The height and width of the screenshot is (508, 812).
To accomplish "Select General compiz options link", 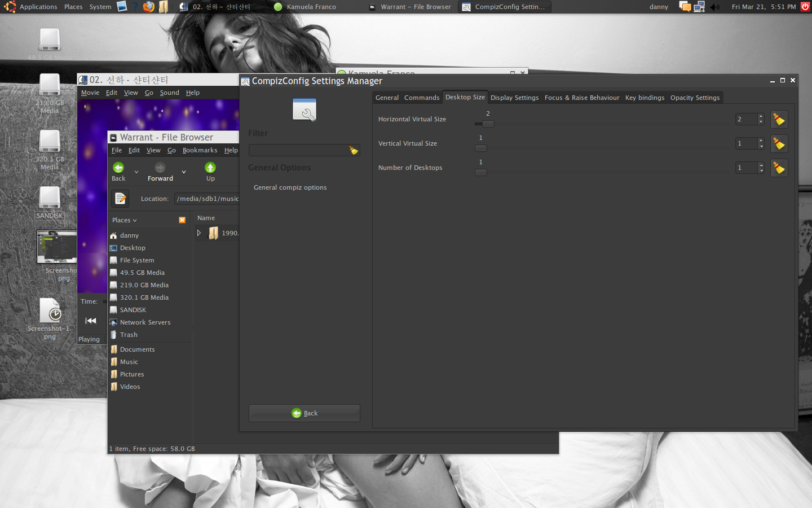I will click(x=290, y=187).
